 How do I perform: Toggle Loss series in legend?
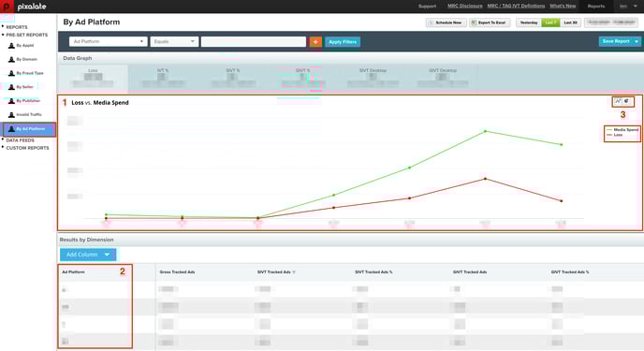click(x=614, y=135)
